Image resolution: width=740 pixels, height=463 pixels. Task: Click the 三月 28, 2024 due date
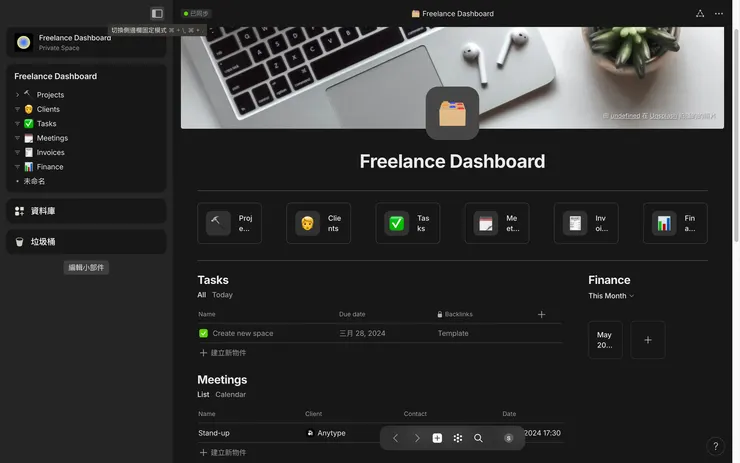click(x=362, y=333)
